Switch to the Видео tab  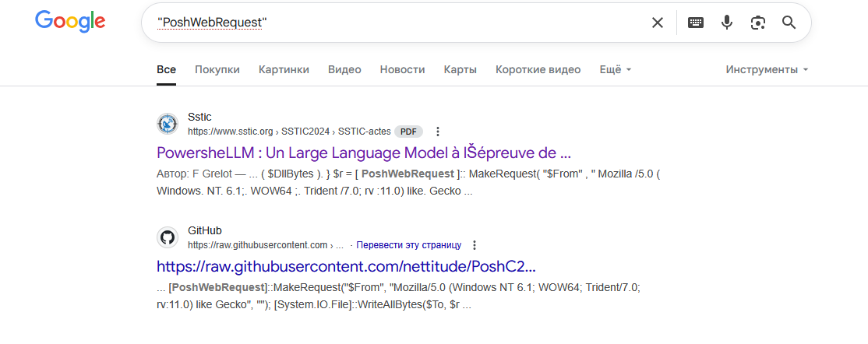344,70
